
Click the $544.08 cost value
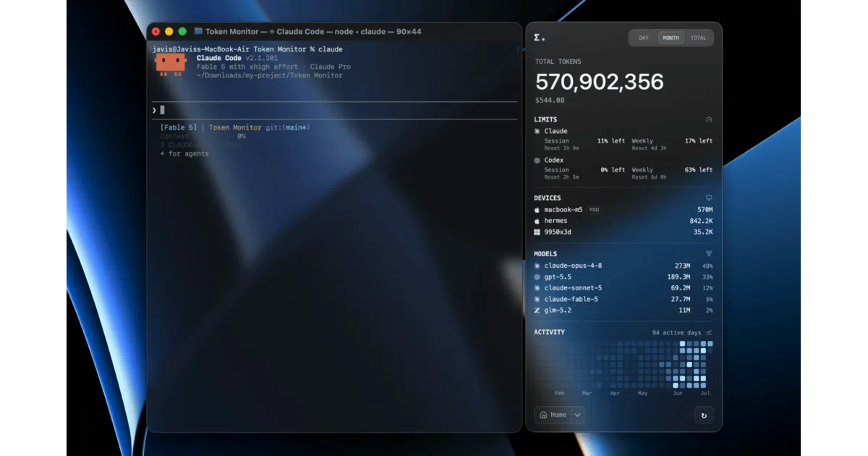coord(550,101)
